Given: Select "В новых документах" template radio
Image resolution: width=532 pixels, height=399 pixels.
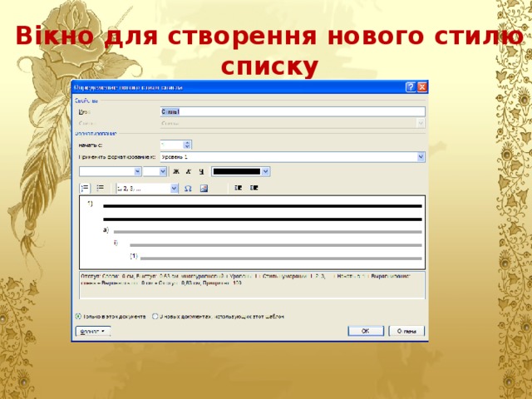Looking at the screenshot, I should tap(155, 316).
